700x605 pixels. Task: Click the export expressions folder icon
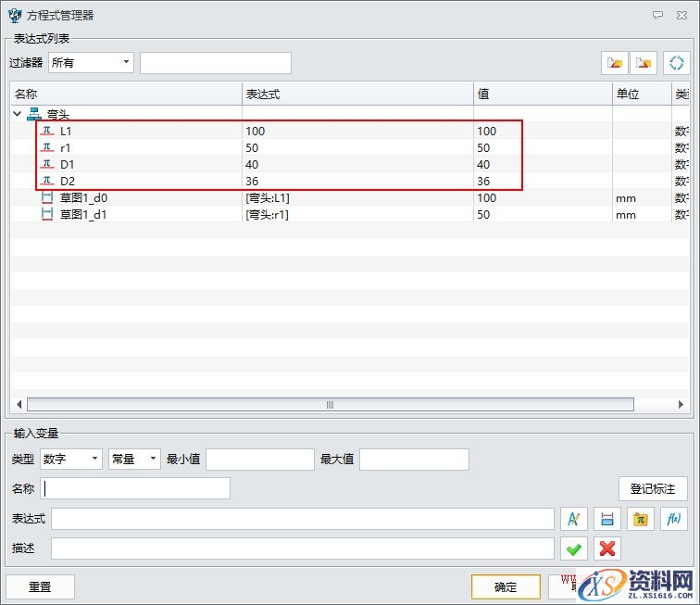[643, 63]
